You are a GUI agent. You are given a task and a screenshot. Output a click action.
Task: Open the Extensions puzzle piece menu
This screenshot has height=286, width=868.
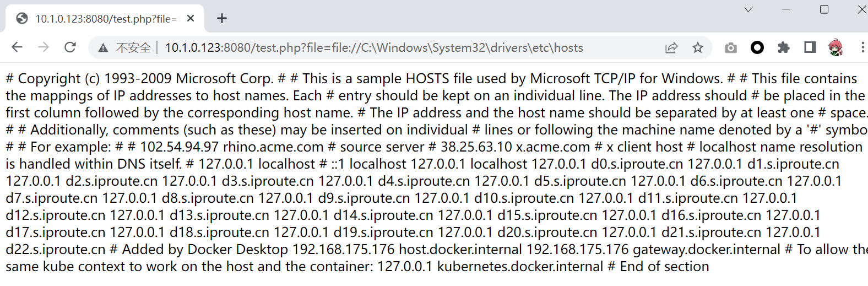(x=784, y=48)
